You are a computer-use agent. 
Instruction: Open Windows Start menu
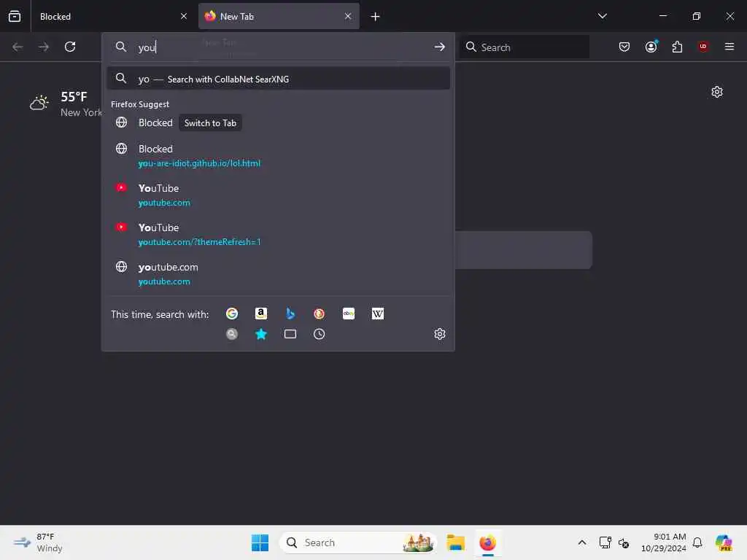click(260, 542)
